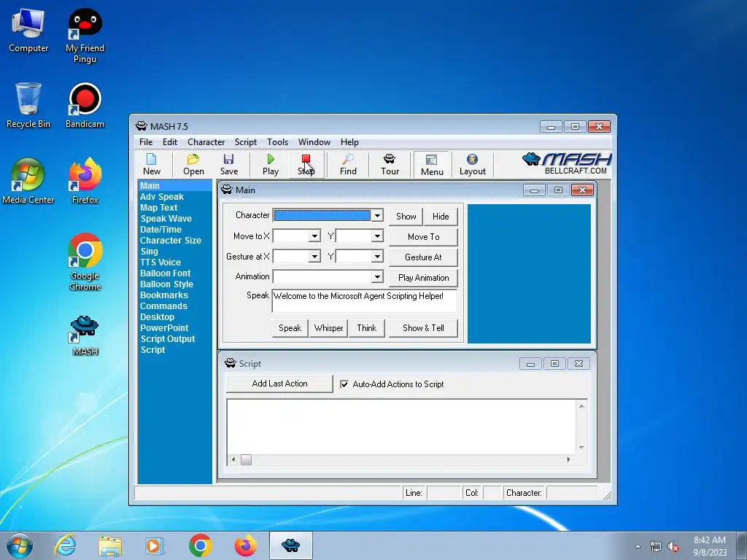The height and width of the screenshot is (560, 747).
Task: Click the script horizontal scrollbar thumb
Action: point(246,459)
